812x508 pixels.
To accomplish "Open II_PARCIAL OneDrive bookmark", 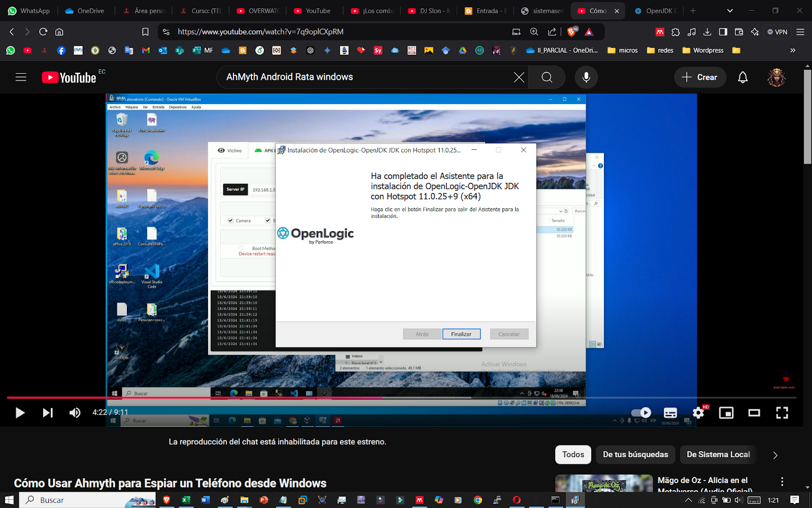I will 562,50.
